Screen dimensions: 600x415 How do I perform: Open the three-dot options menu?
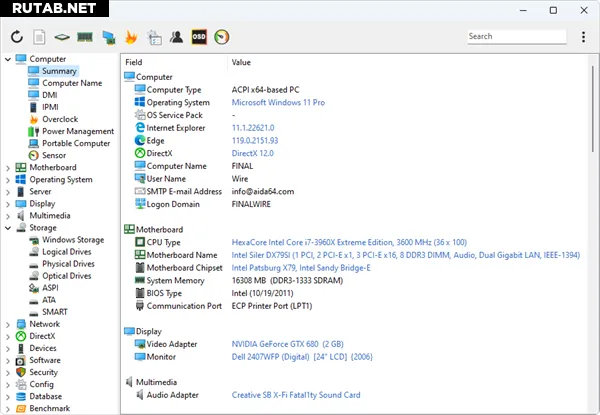[x=583, y=37]
